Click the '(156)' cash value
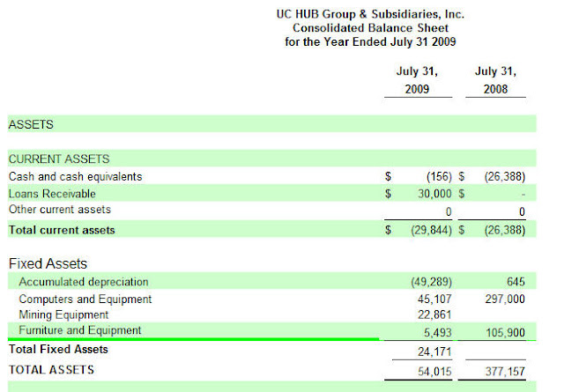Viewport: 564px width, 392px height. (x=439, y=176)
